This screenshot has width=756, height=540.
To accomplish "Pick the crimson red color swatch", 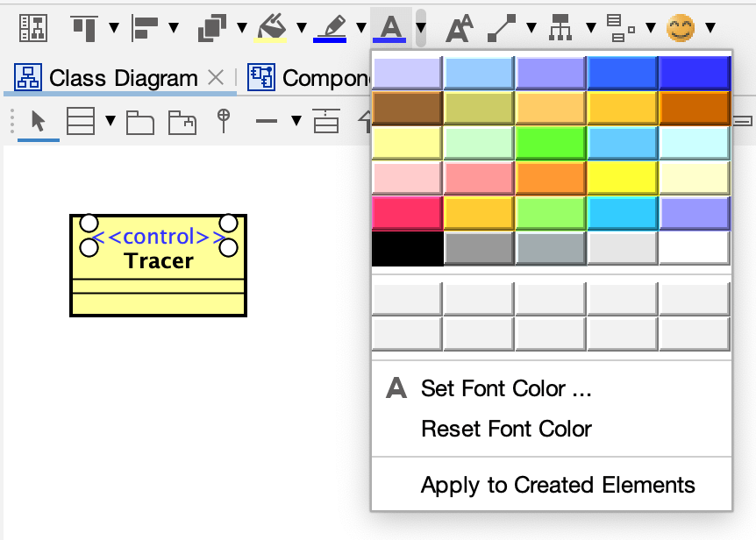I will [408, 213].
